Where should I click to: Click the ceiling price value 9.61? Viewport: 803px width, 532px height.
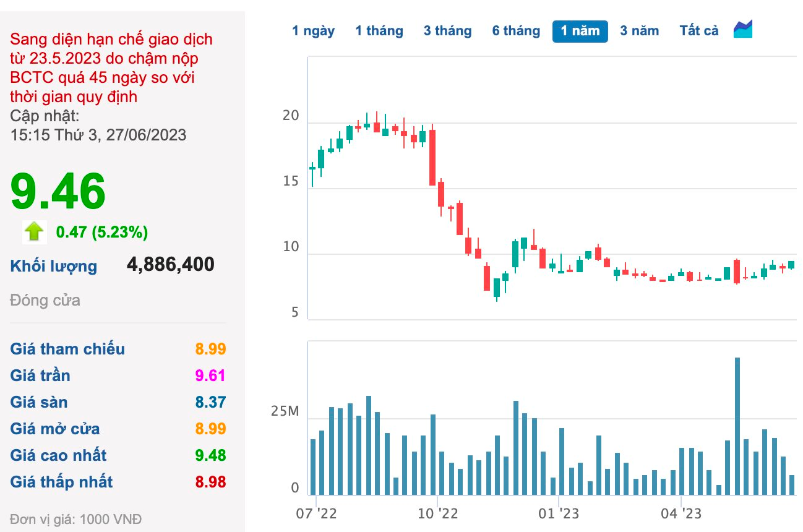point(210,375)
